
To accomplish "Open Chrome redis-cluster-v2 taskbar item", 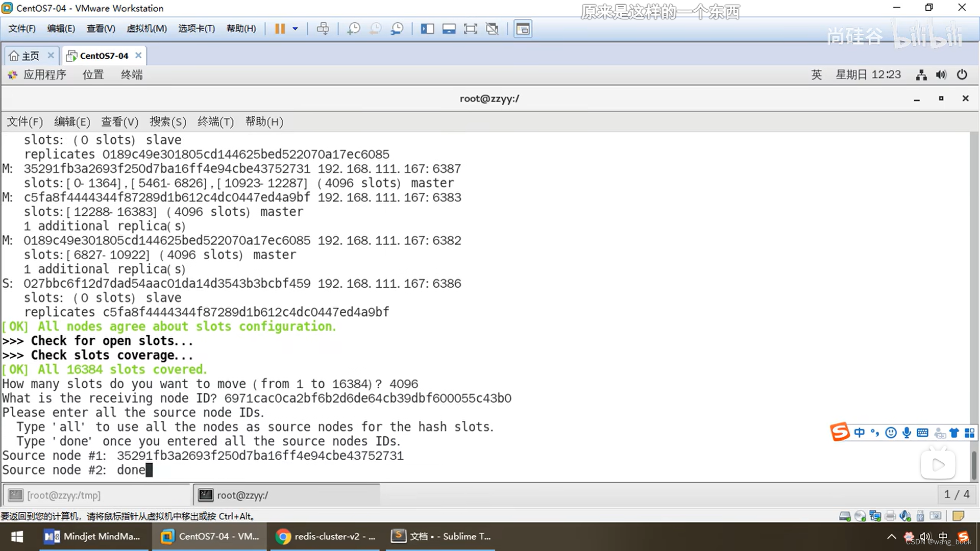I will (327, 536).
